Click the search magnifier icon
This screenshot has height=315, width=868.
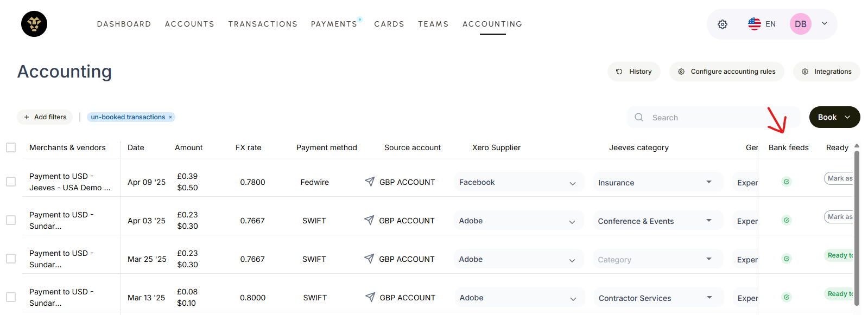click(639, 117)
